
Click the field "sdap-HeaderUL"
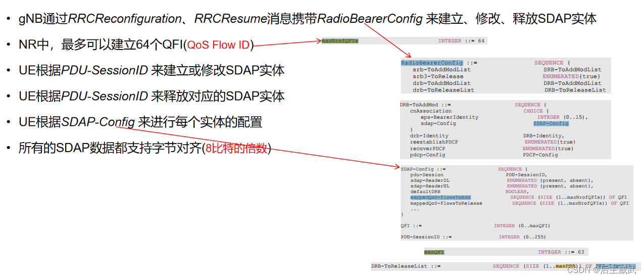(x=430, y=186)
